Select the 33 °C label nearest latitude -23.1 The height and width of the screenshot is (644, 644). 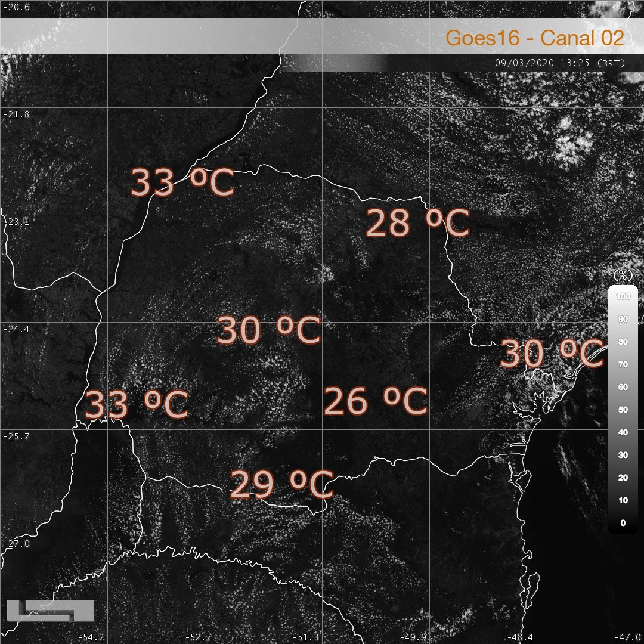coord(182,182)
